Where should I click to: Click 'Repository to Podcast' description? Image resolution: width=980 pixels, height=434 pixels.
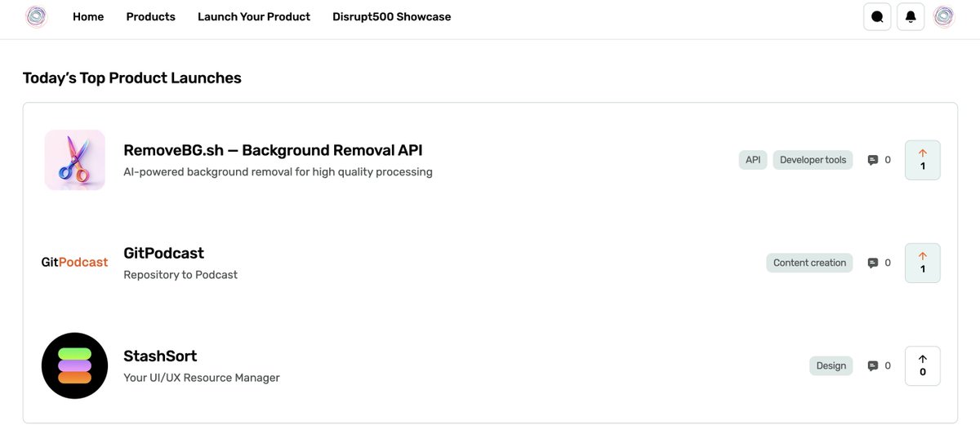[x=180, y=275]
